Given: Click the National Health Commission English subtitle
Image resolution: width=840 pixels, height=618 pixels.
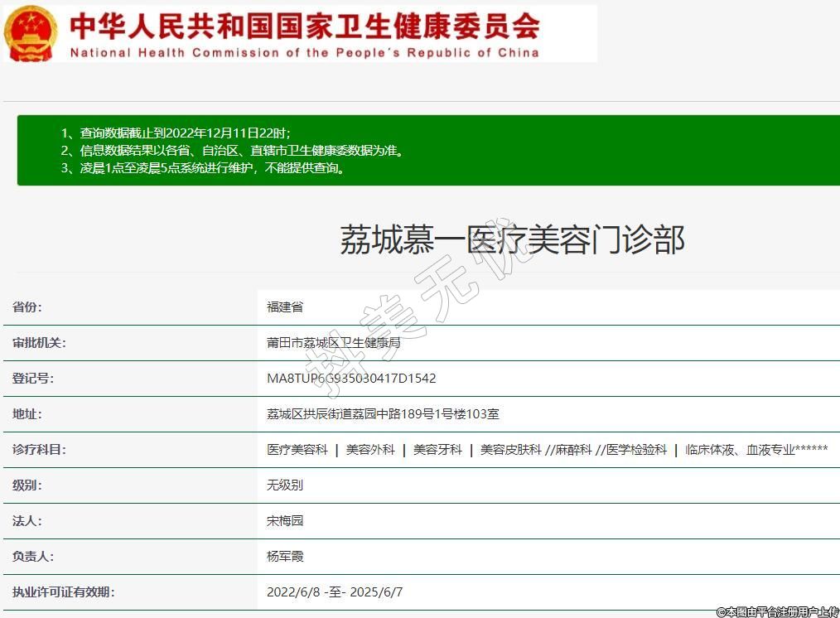Looking at the screenshot, I should (304, 53).
